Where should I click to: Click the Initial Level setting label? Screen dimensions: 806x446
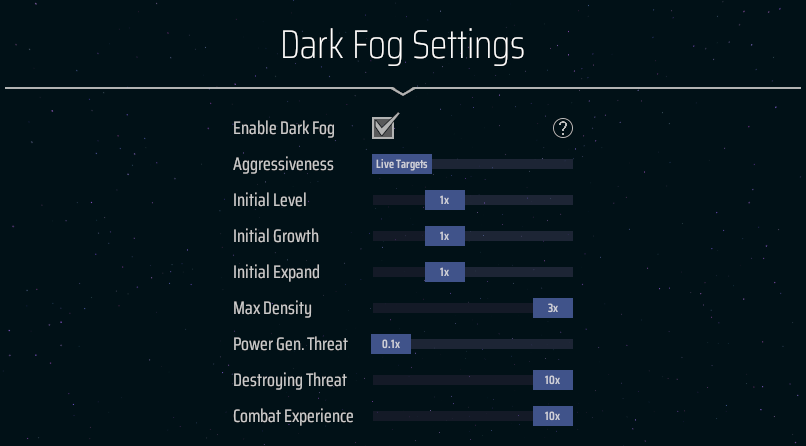click(x=270, y=200)
